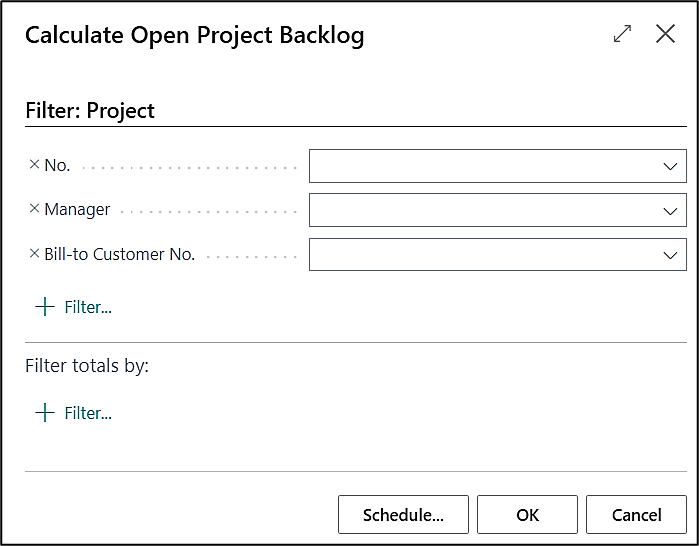The height and width of the screenshot is (546, 699).
Task: Click the Bill-to Customer No. label
Action: 119,254
